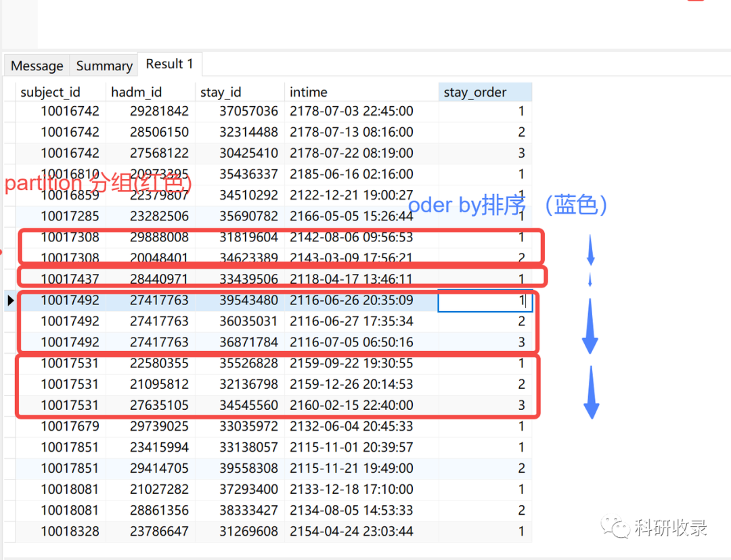The width and height of the screenshot is (731, 560).
Task: Select hadm_id cell 29888008
Action: (x=150, y=237)
